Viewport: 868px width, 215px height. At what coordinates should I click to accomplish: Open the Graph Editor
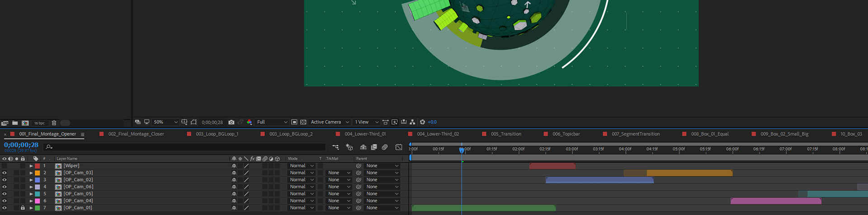point(399,147)
